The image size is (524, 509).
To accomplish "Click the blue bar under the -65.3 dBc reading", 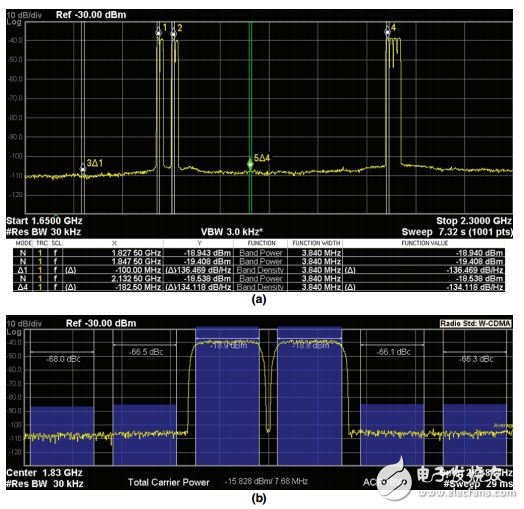I will coord(475,434).
